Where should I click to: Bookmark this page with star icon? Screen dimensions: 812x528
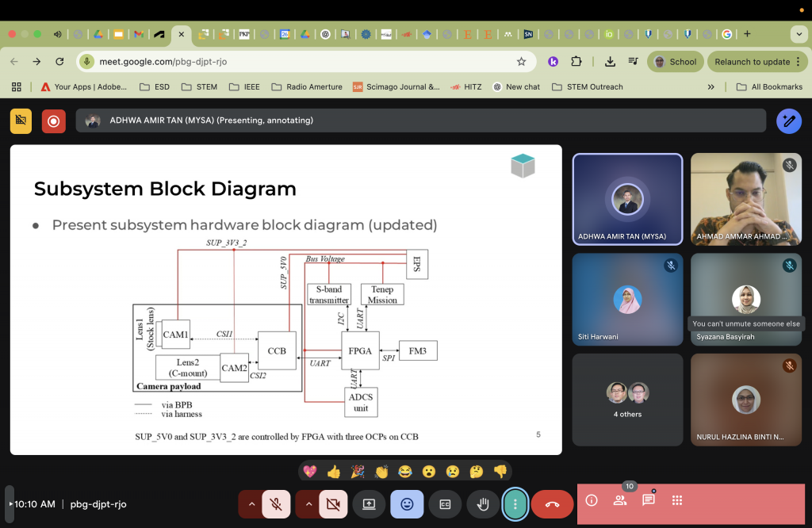point(522,62)
